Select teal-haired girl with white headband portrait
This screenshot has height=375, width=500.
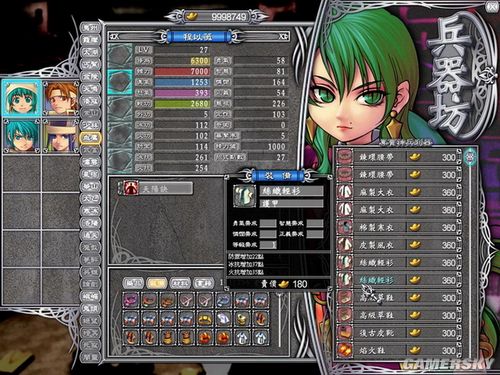(21, 98)
